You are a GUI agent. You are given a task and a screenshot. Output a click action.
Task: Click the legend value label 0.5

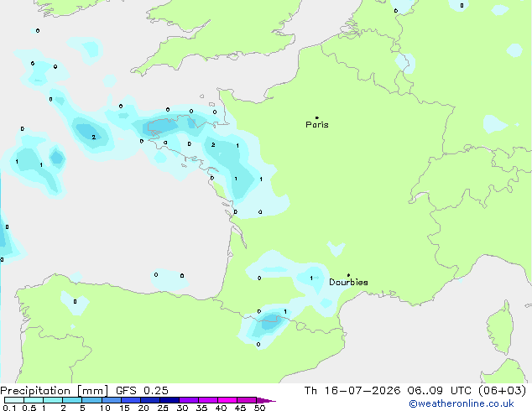[29, 408]
